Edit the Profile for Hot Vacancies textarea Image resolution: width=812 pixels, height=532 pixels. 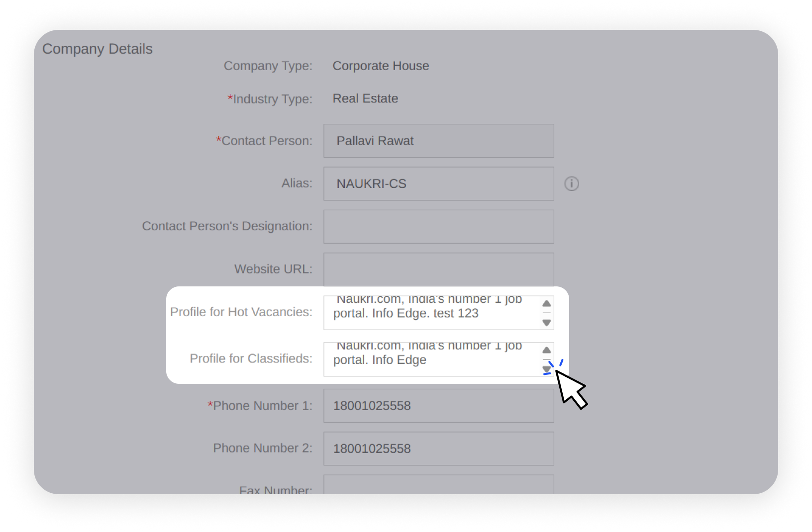[x=431, y=313]
